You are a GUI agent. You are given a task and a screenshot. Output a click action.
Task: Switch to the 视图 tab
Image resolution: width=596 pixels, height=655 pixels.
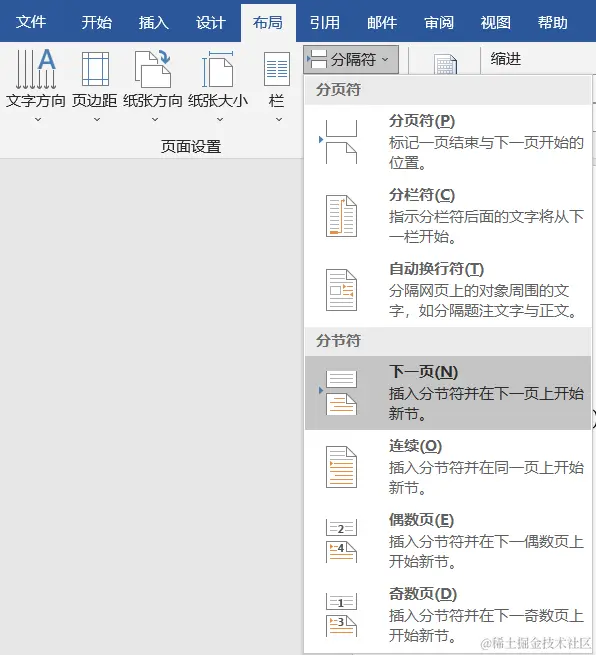point(496,22)
